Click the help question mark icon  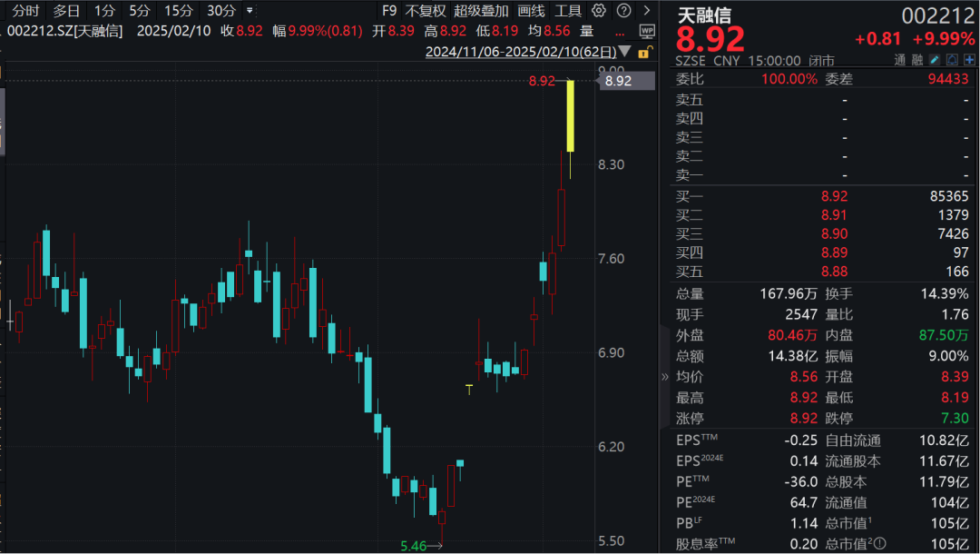coord(623,11)
